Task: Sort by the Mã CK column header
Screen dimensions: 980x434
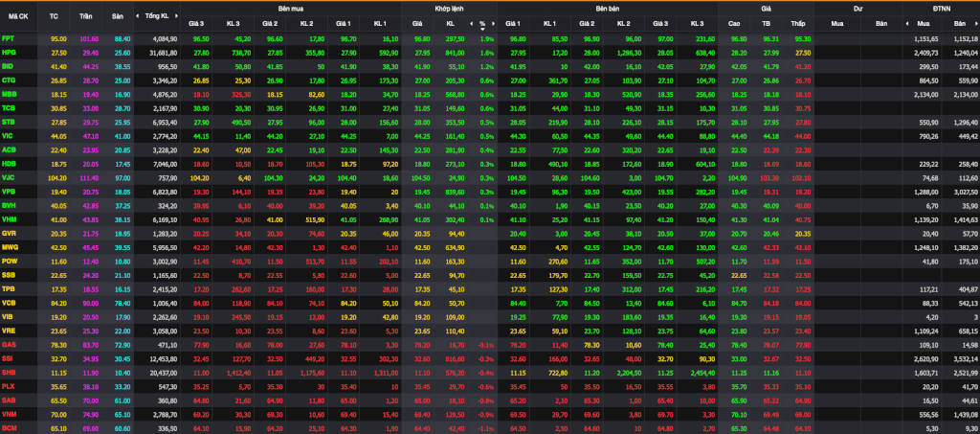Action: point(18,16)
